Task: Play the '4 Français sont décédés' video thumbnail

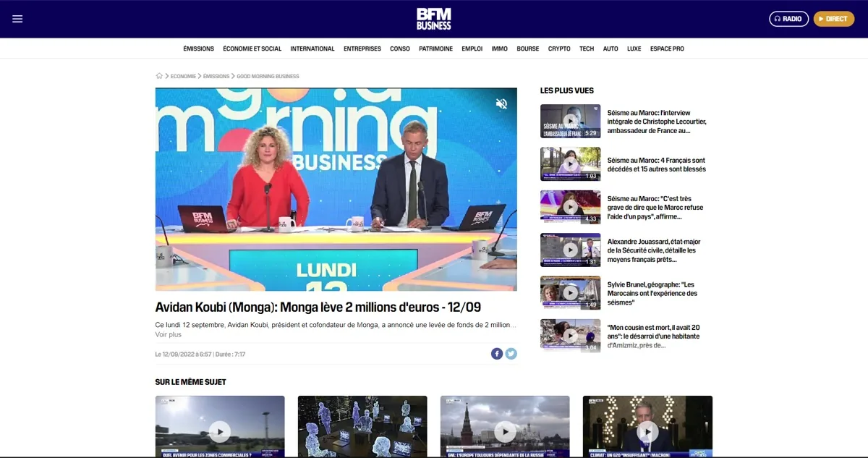Action: pyautogui.click(x=570, y=164)
